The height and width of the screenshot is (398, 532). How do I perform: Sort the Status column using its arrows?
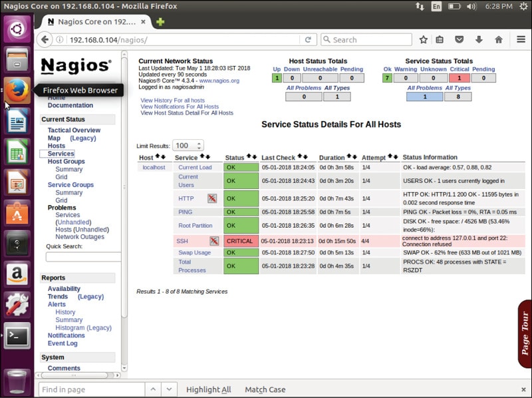(x=252, y=158)
